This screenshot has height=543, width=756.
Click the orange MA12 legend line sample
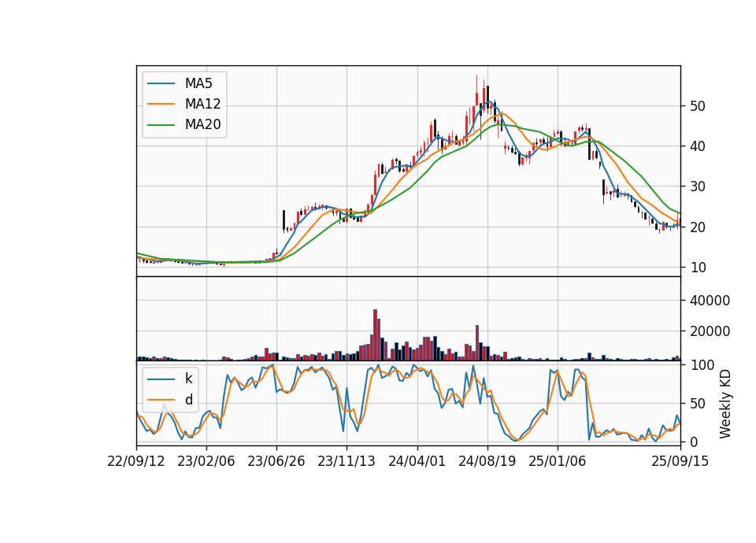click(161, 104)
